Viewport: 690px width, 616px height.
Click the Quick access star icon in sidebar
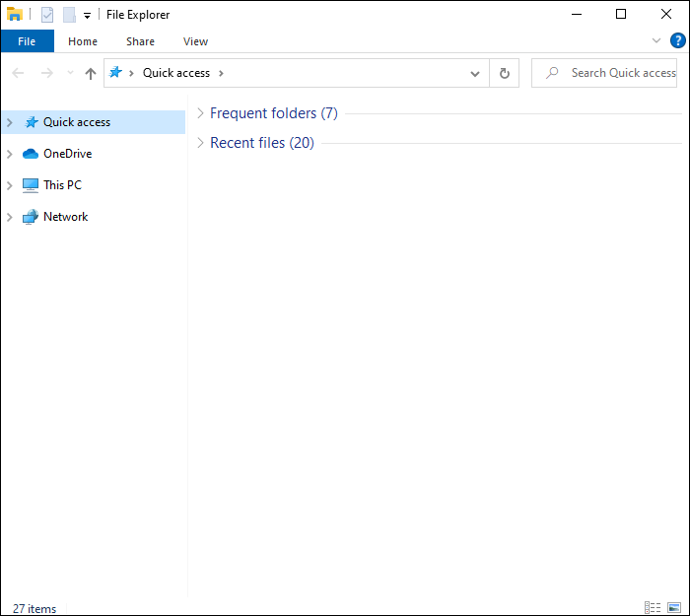coord(31,122)
